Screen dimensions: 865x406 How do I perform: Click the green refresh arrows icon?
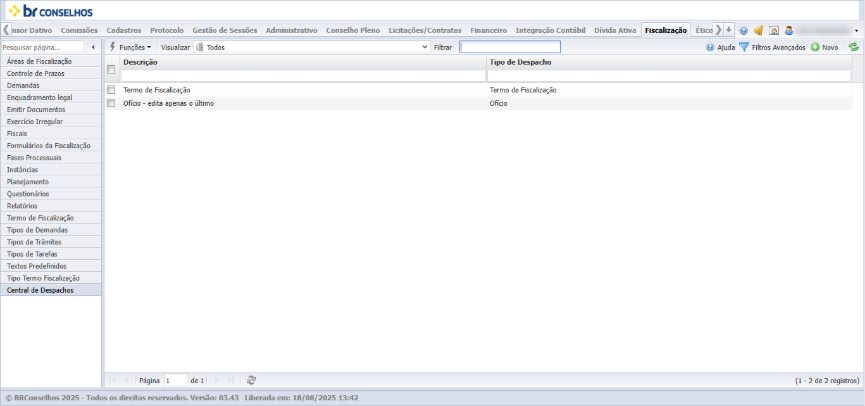(853, 47)
